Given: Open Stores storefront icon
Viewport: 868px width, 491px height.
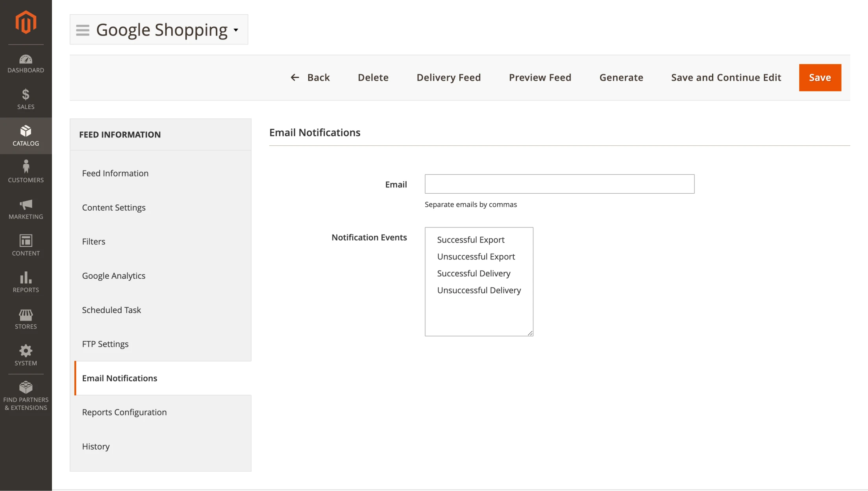Looking at the screenshot, I should click(x=26, y=315).
